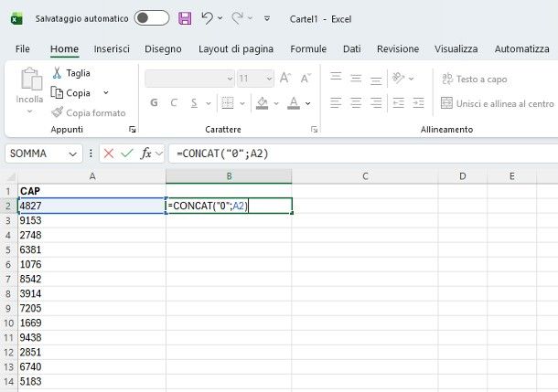Expand the Incolla dropdown arrow
Viewport: 558px width, 392px height.
click(x=29, y=111)
